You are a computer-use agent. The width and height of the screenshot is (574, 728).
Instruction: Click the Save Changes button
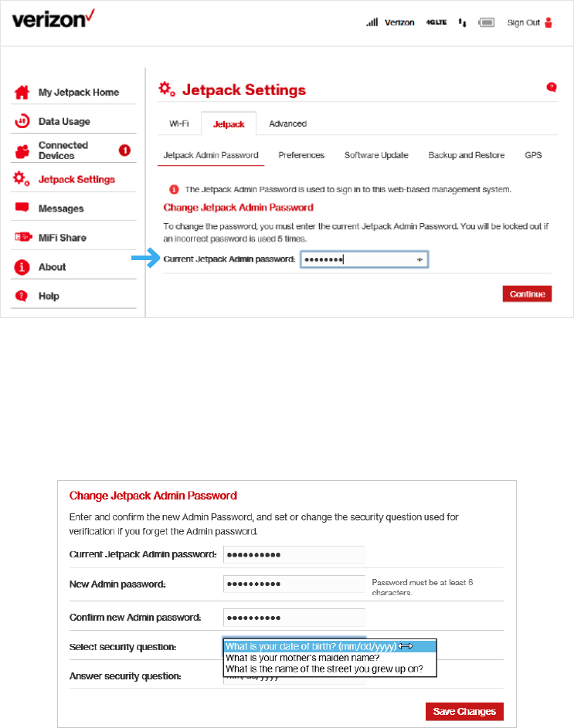[464, 711]
